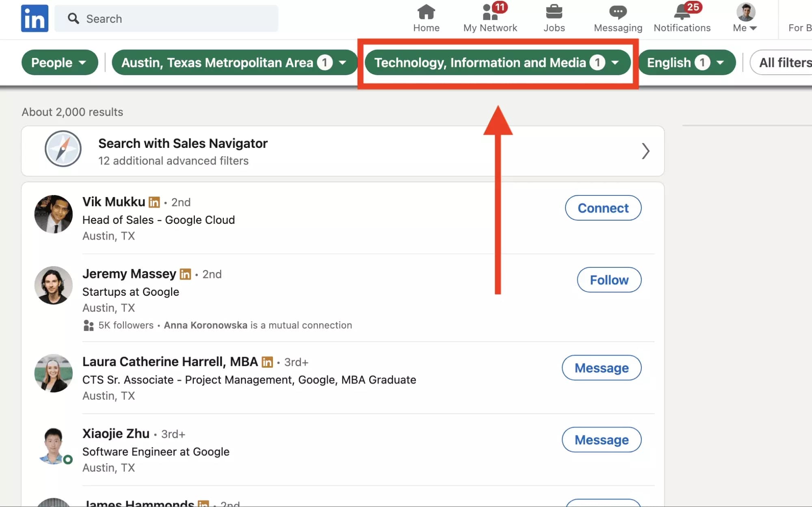Click the LinkedIn home logo
Viewport: 812px width, 507px height.
point(35,18)
